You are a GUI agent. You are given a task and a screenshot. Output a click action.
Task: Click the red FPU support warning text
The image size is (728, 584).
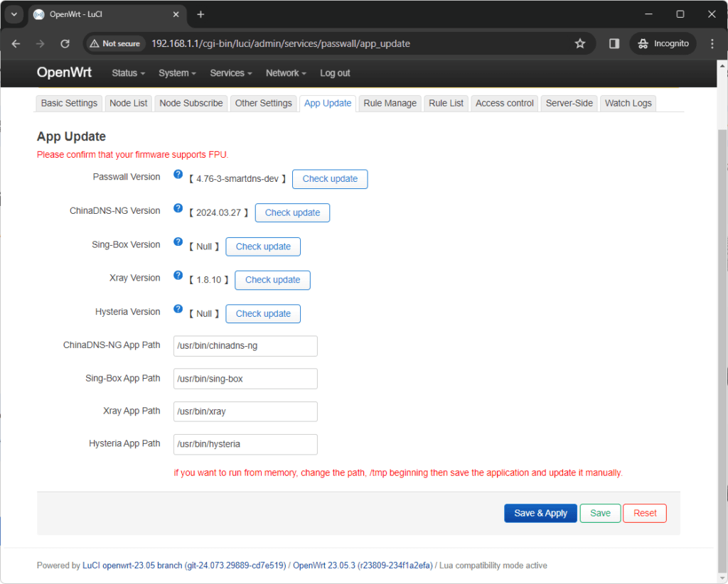133,155
